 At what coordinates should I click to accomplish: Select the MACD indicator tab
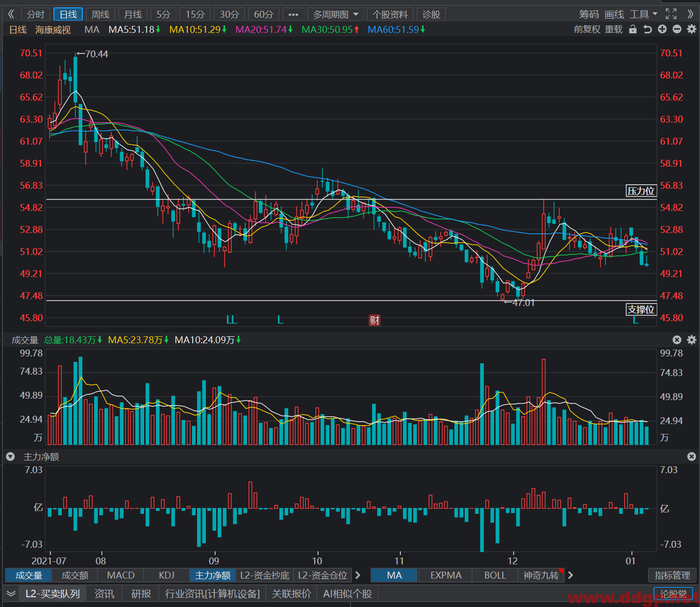tap(121, 575)
